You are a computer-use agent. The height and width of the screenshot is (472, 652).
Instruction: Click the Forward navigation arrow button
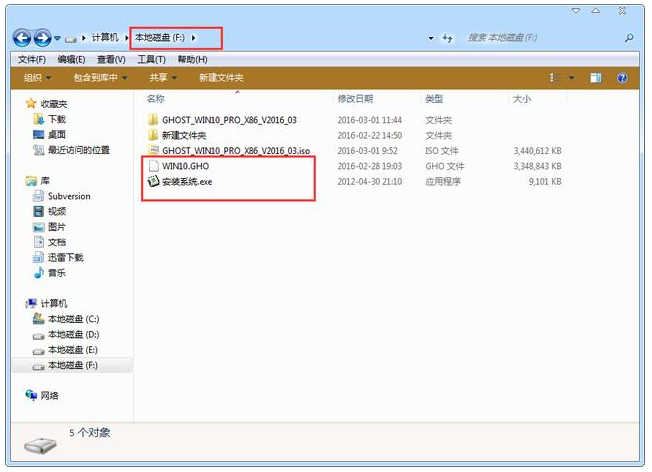coord(42,37)
